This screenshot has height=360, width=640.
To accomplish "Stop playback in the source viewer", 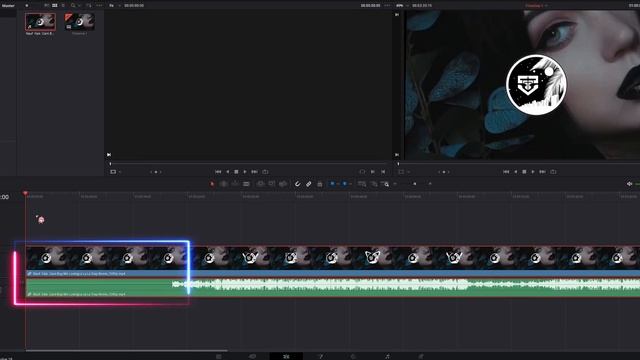I will point(236,172).
